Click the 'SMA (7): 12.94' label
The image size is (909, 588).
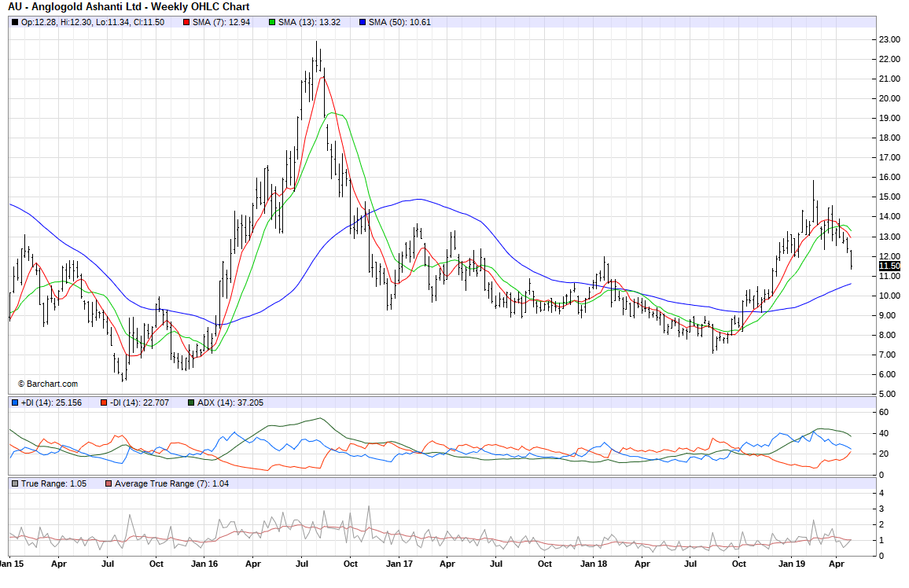pos(222,23)
